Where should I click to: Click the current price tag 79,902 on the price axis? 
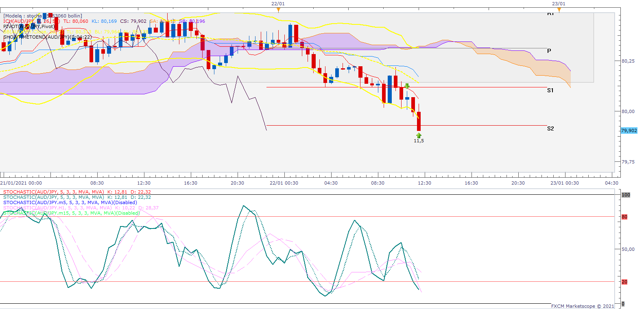[x=629, y=131]
